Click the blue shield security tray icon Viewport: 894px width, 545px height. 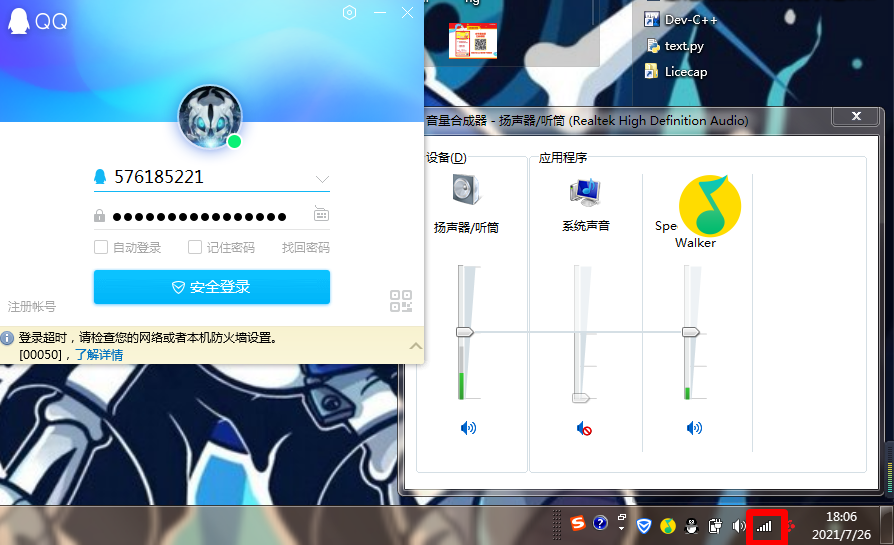[x=644, y=526]
